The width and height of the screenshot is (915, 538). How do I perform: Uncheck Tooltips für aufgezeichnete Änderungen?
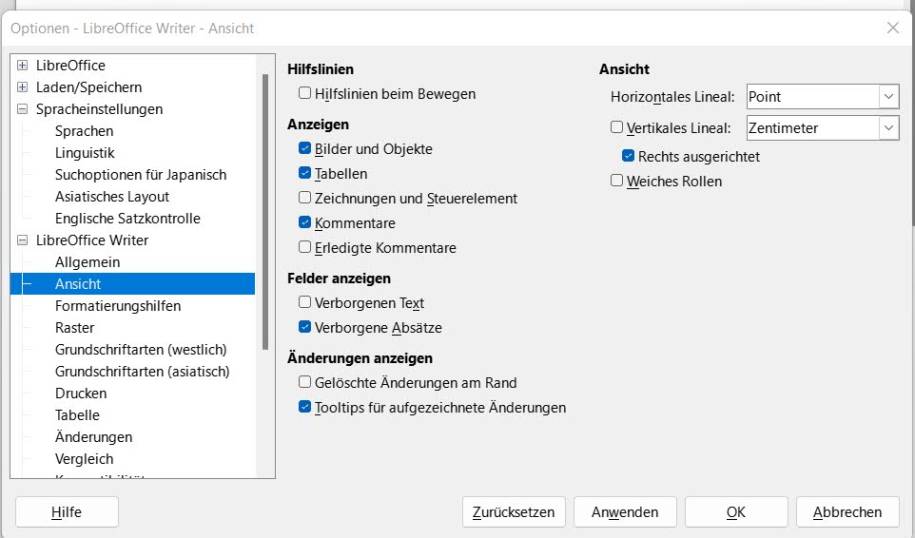click(x=305, y=407)
